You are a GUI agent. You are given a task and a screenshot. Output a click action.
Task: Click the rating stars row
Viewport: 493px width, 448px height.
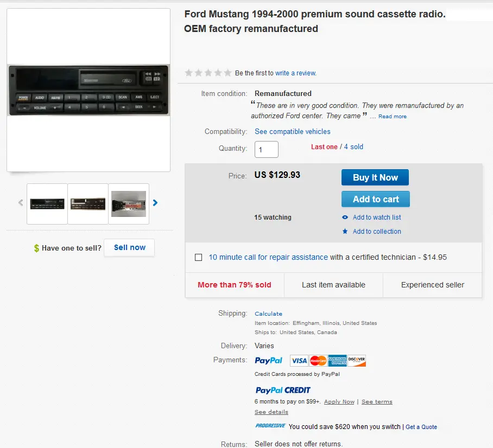tap(208, 73)
